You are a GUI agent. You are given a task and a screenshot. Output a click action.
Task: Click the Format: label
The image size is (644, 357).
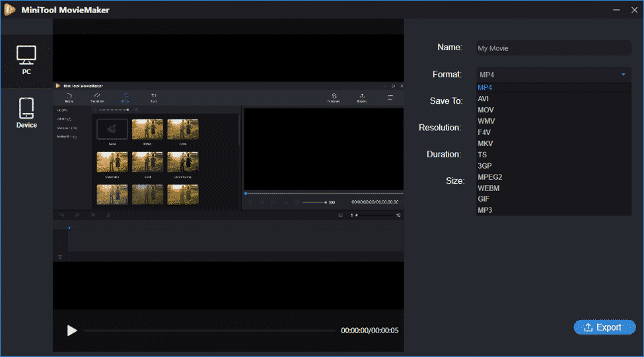[447, 75]
